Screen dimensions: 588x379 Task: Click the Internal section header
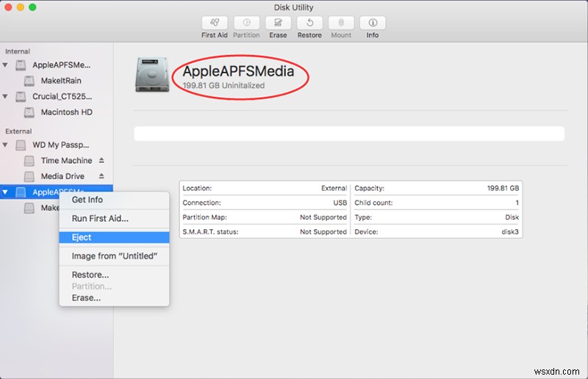pyautogui.click(x=18, y=51)
